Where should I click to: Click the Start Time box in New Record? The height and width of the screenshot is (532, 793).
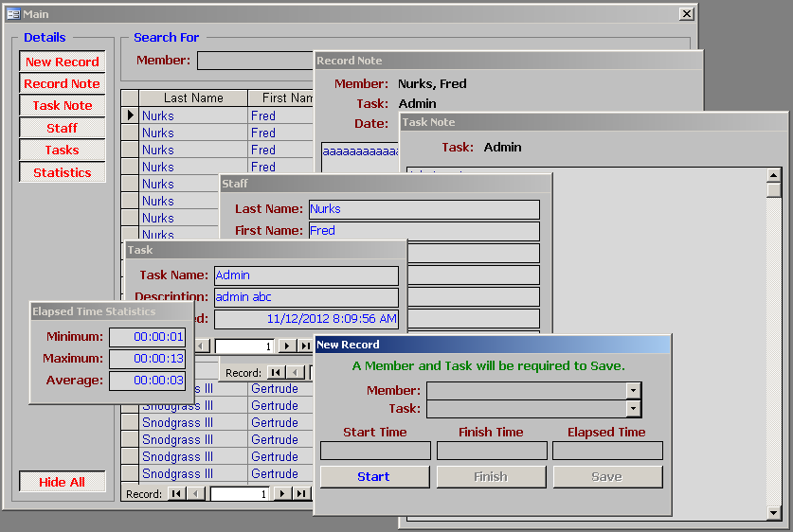pyautogui.click(x=375, y=451)
